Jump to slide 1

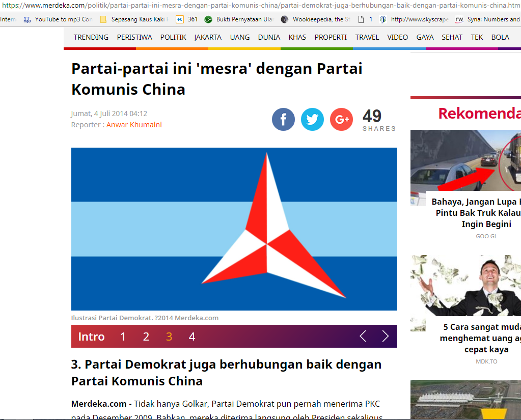pyautogui.click(x=123, y=337)
